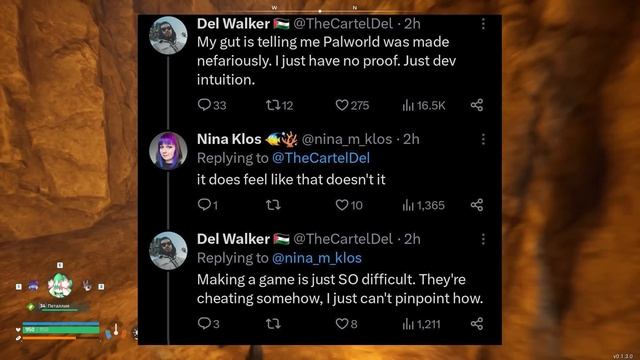Viewport: 640px width, 360px height.
Task: Share Del Walker's top tweet
Action: (x=477, y=105)
